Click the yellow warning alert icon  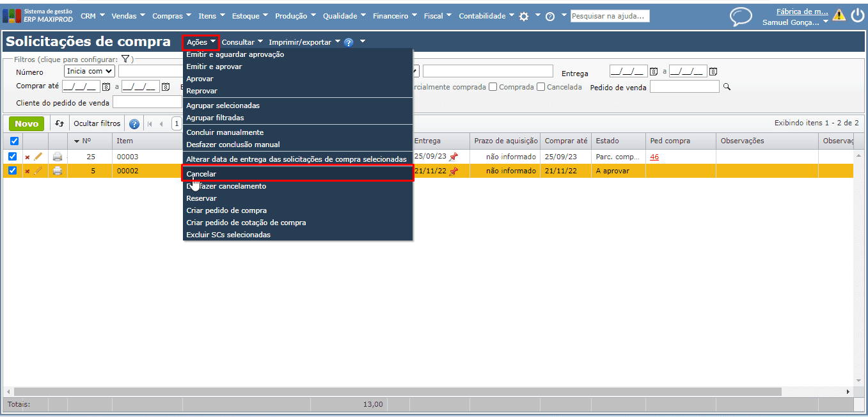point(839,15)
